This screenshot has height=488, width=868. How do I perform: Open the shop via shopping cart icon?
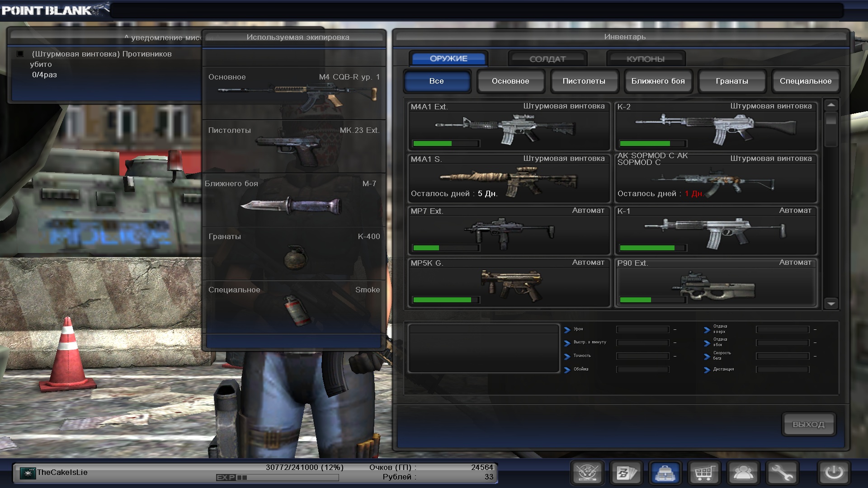(704, 473)
